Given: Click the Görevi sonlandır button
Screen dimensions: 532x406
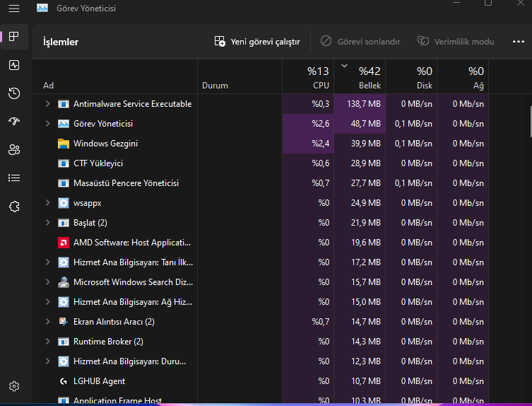Looking at the screenshot, I should pos(360,42).
